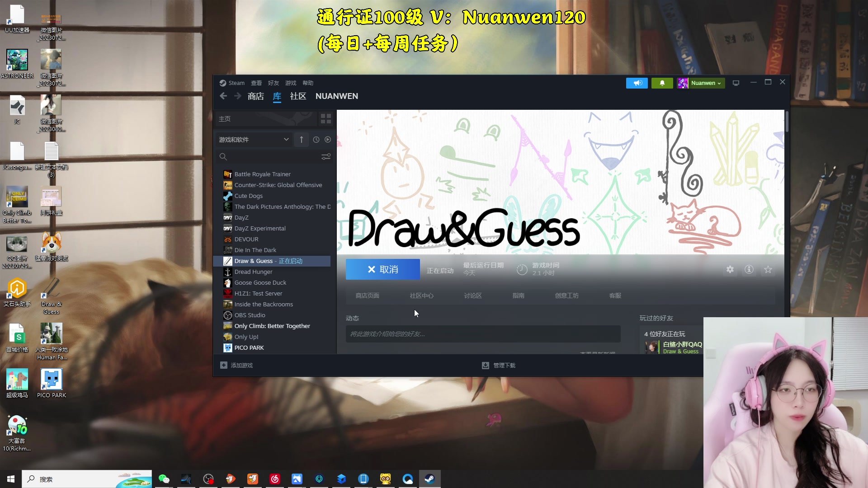
Task: Click the 取消 cancel button
Action: pos(383,269)
